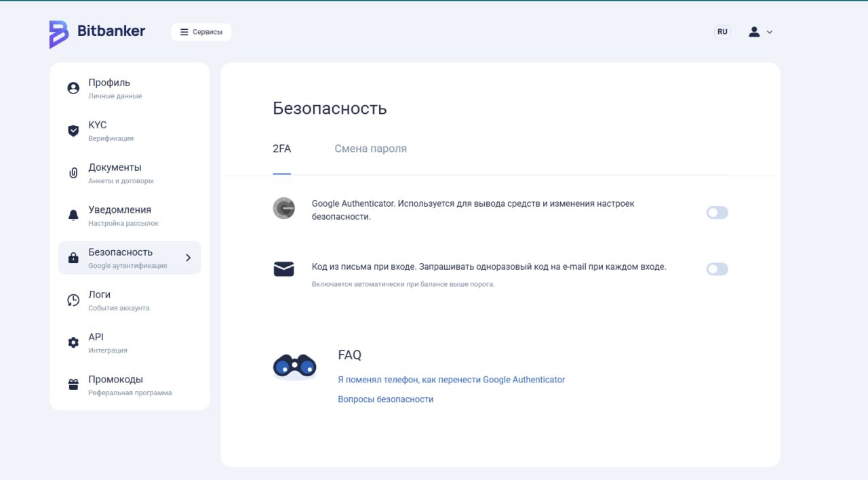
Task: Open Промокоды referral program
Action: coord(130,385)
